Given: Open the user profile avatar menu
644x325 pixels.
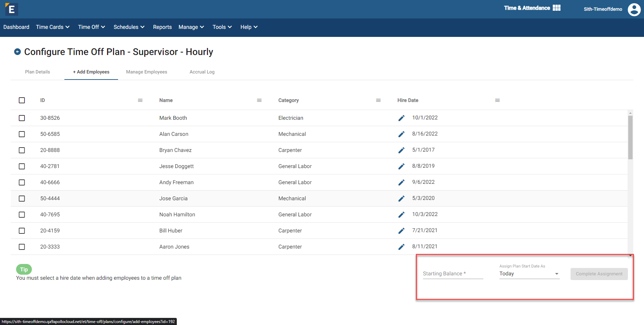Looking at the screenshot, I should [x=634, y=9].
